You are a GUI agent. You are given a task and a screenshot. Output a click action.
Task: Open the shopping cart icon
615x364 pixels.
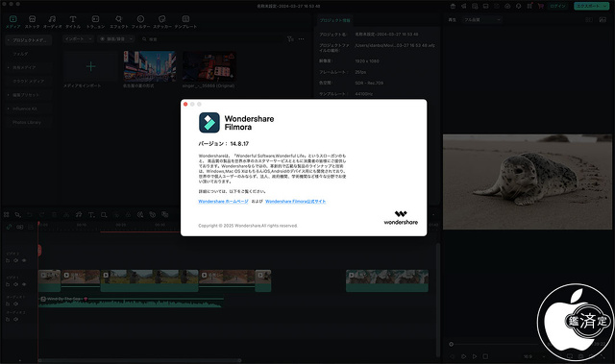click(540, 6)
